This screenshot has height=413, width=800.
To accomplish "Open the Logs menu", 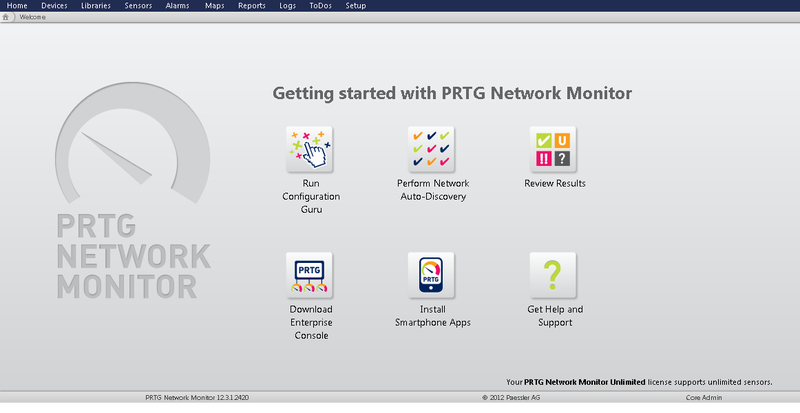I will [288, 6].
